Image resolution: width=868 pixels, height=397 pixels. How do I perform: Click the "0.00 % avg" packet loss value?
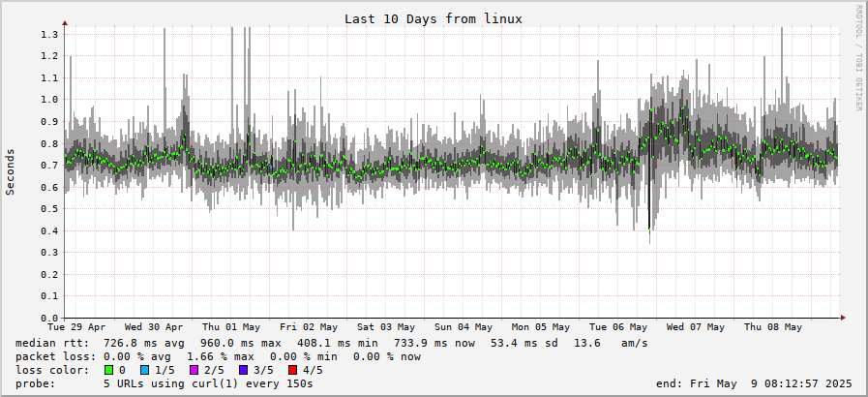coord(137,356)
